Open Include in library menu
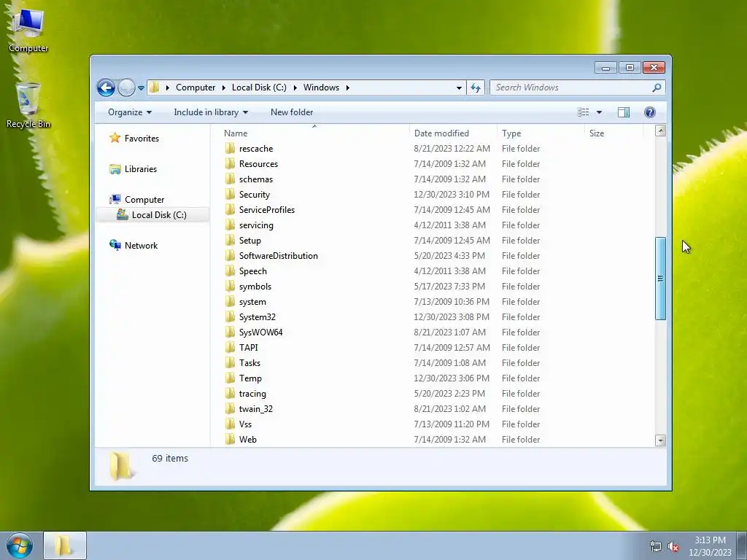Viewport: 747px width, 560px height. (211, 112)
